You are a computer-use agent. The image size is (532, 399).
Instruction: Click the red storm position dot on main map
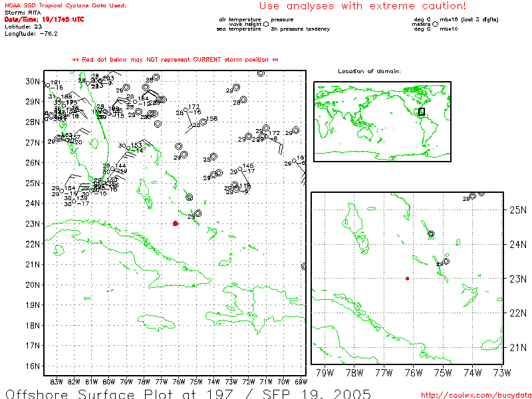coord(175,223)
